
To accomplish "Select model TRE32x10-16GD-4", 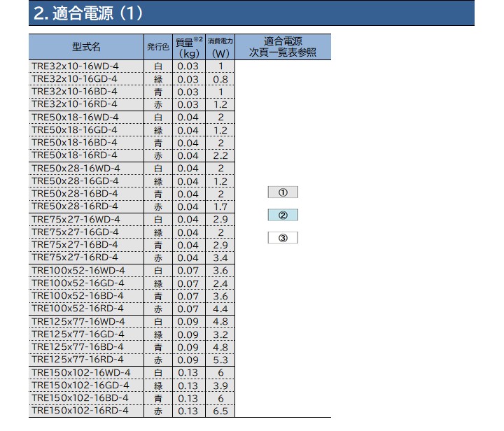I will point(75,79).
